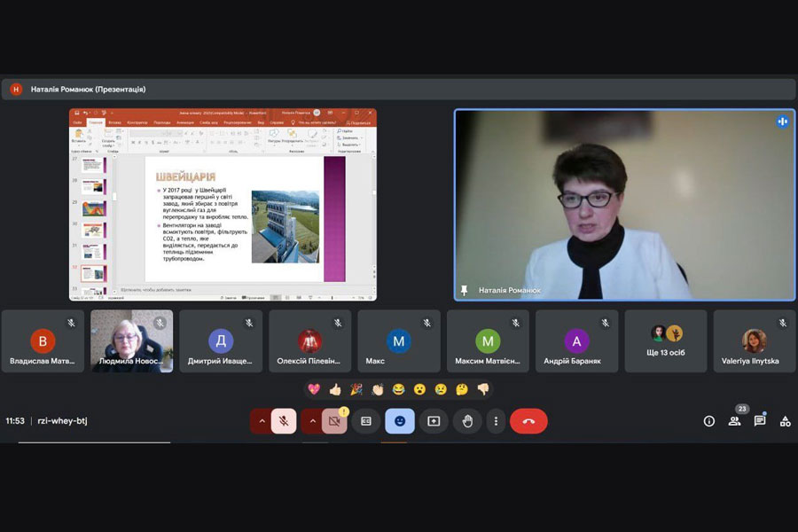Select Максим Матвієн participant tile
The height and width of the screenshot is (532, 798).
point(488,341)
